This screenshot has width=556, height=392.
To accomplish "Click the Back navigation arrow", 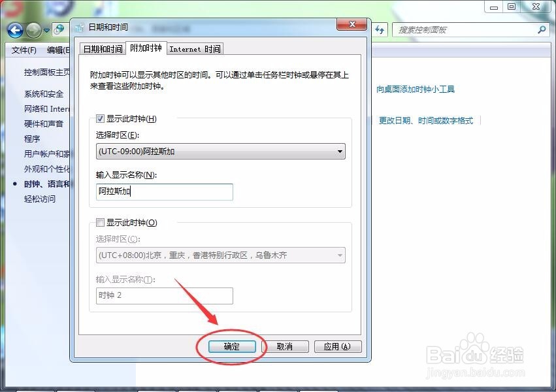I will coord(14,30).
